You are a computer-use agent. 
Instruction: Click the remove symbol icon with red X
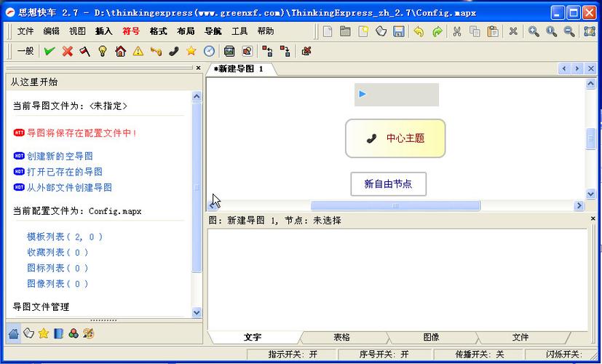(x=306, y=51)
